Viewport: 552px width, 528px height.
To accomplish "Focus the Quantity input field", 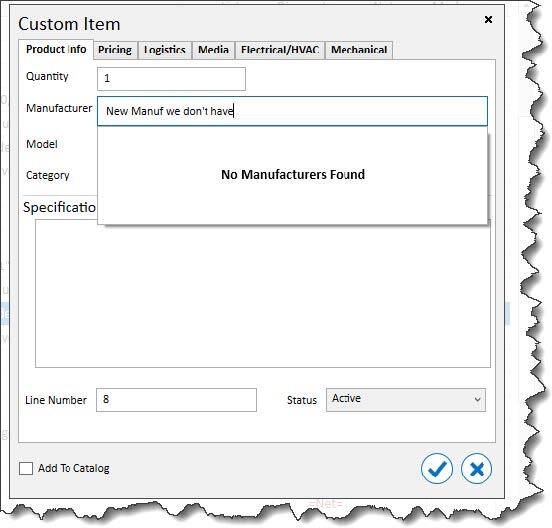I will coord(171,79).
